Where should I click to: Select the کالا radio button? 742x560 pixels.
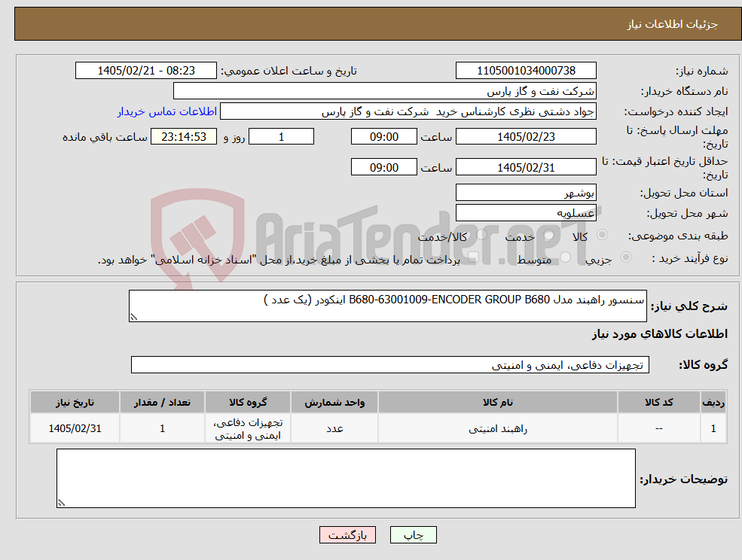[603, 235]
